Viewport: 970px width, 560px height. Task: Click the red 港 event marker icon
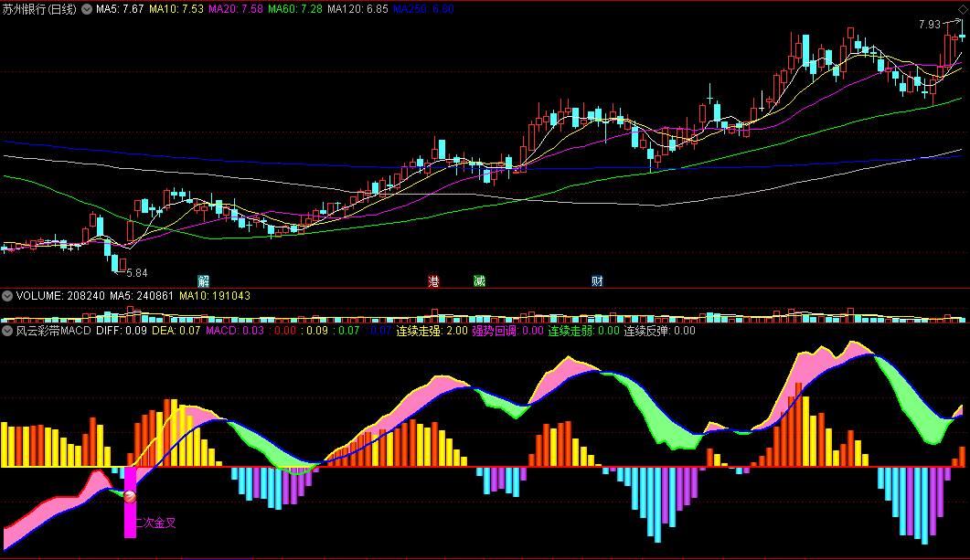tap(433, 281)
